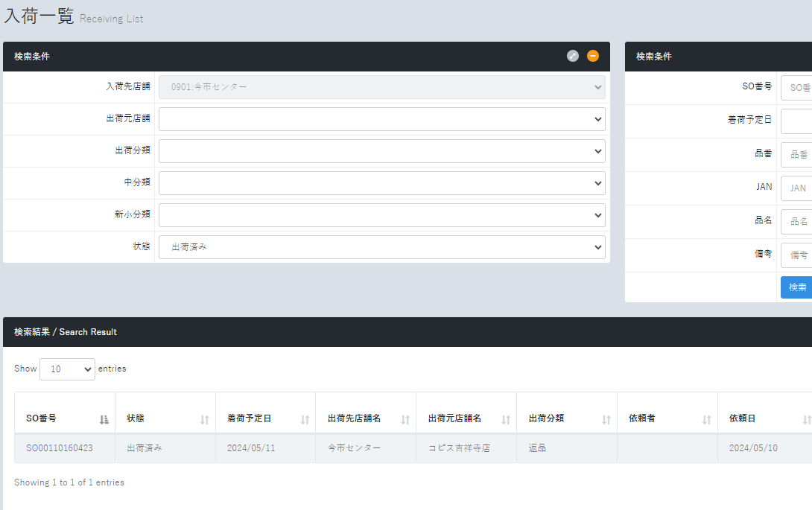Click the gray expand icon in 検索条件 header

572,56
